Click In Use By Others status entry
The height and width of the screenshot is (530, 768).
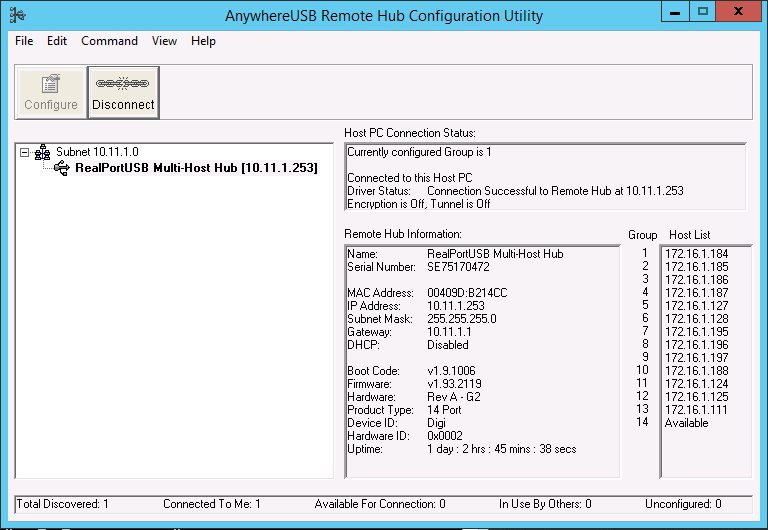(x=545, y=504)
